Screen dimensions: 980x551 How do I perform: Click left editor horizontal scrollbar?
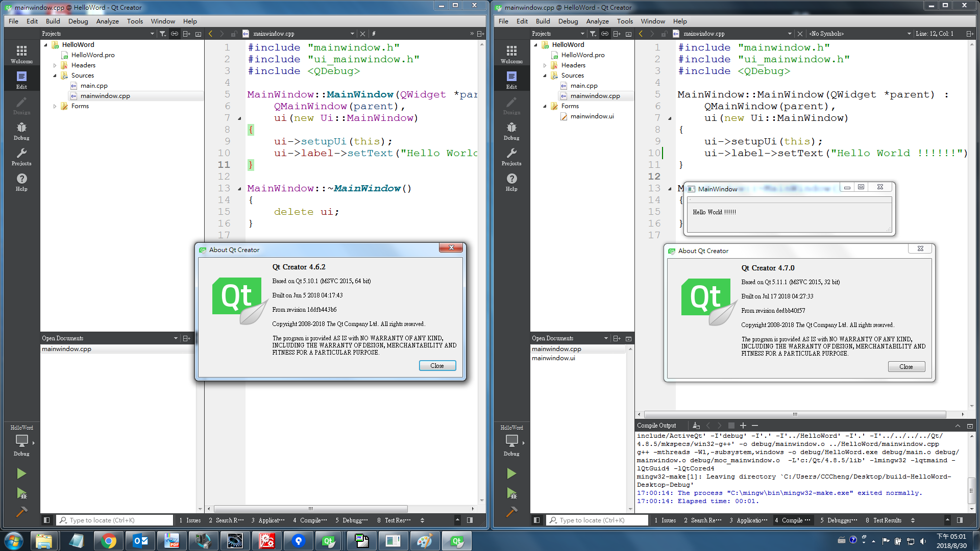tap(310, 509)
